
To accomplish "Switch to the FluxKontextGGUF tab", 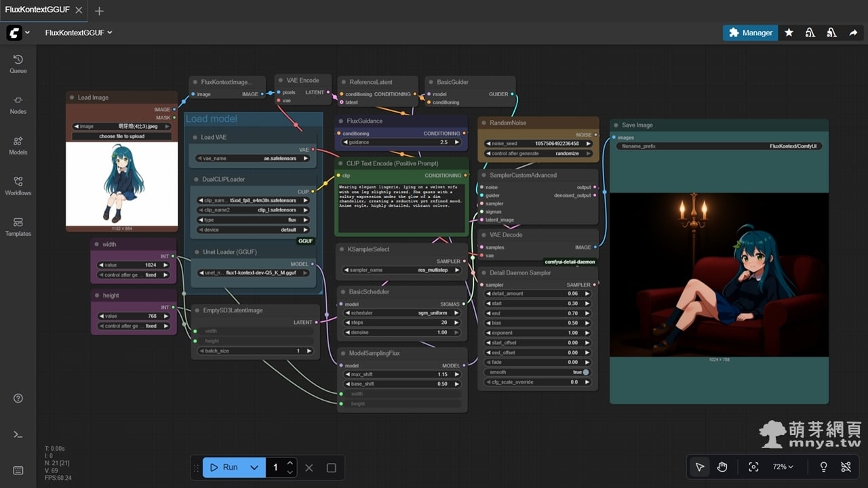I will click(37, 11).
